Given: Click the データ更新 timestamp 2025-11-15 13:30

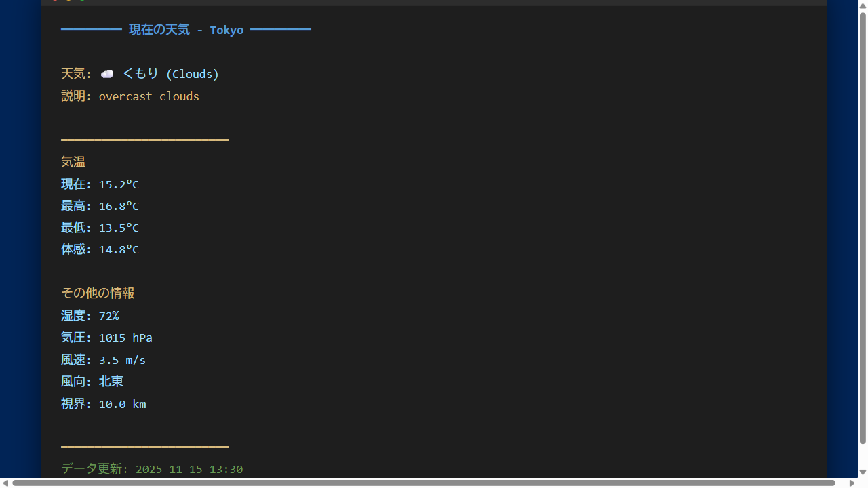Looking at the screenshot, I should coord(189,469).
